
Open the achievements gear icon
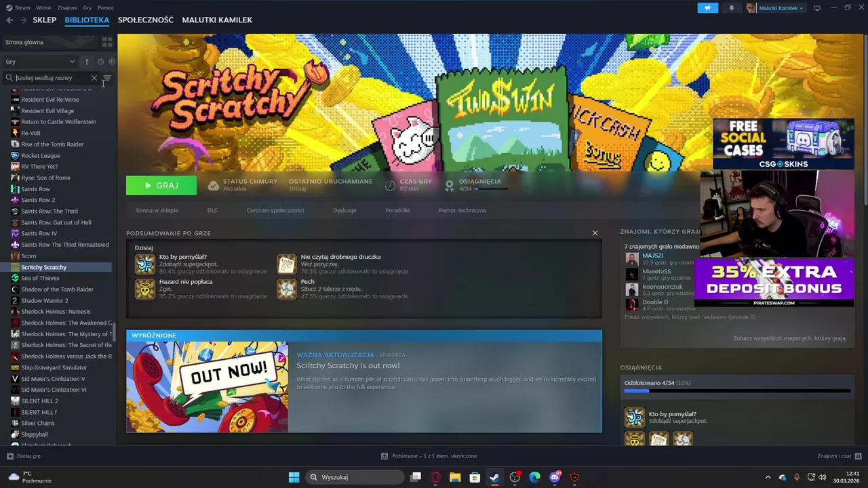pyautogui.click(x=449, y=185)
